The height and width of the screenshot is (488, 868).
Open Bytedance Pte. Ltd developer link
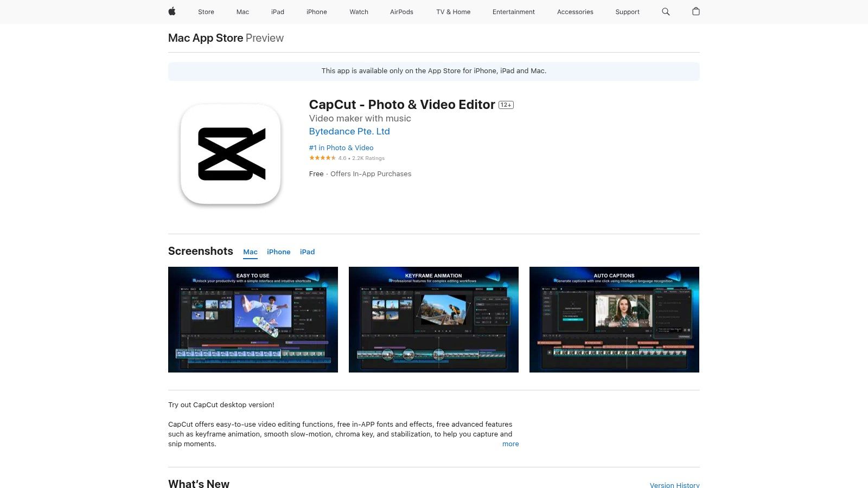[x=349, y=131]
